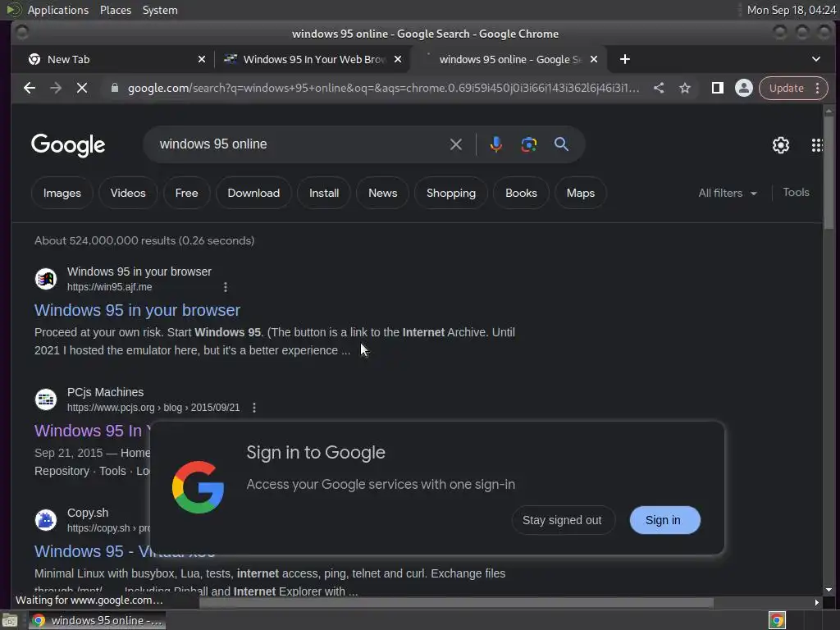
Task: Apply the Install filter chip
Action: [x=324, y=193]
